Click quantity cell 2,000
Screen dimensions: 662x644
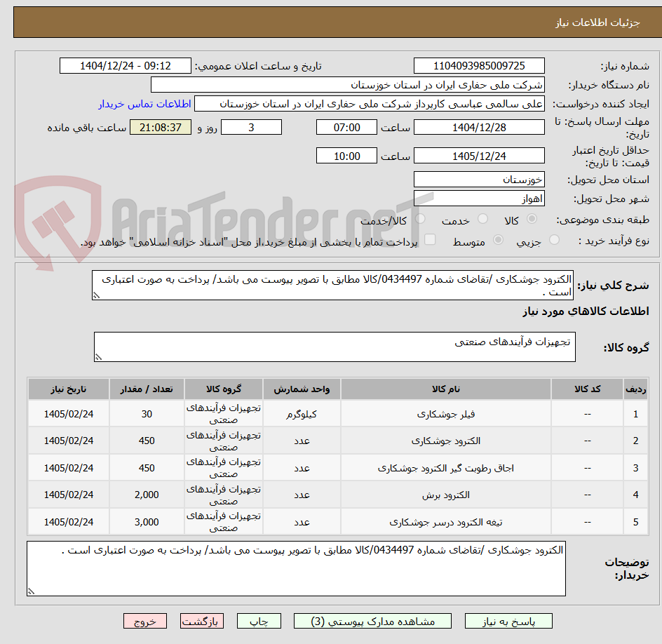pos(147,495)
